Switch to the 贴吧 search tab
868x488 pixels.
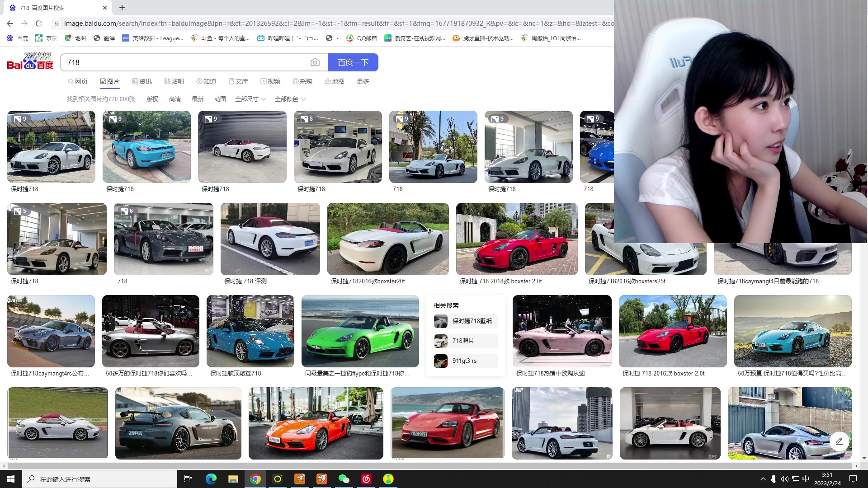pyautogui.click(x=174, y=81)
